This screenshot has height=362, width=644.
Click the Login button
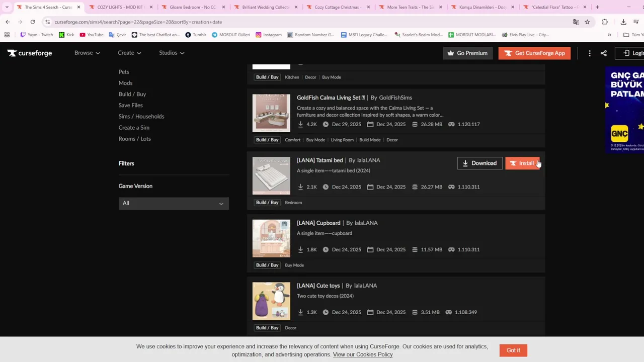631,53
